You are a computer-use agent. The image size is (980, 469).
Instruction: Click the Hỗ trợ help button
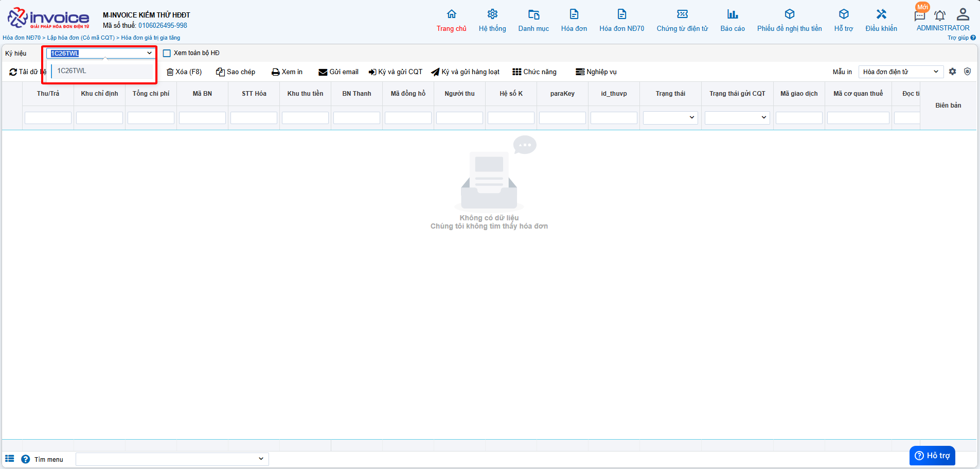(x=932, y=456)
